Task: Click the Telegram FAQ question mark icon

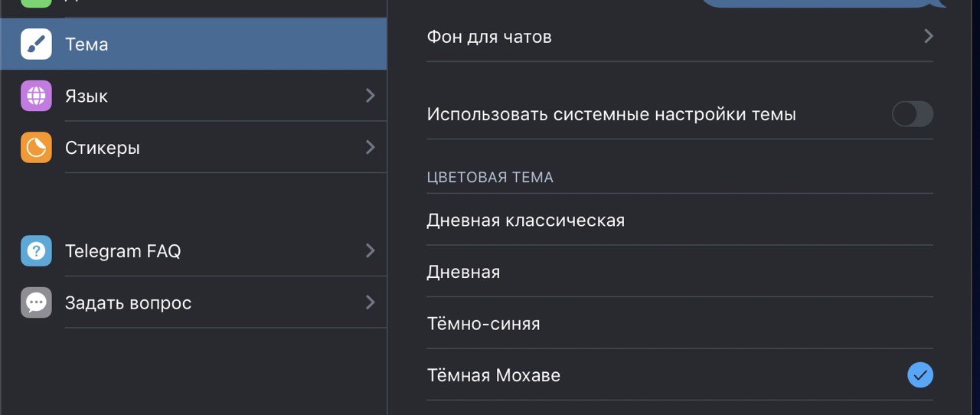Action: point(36,251)
